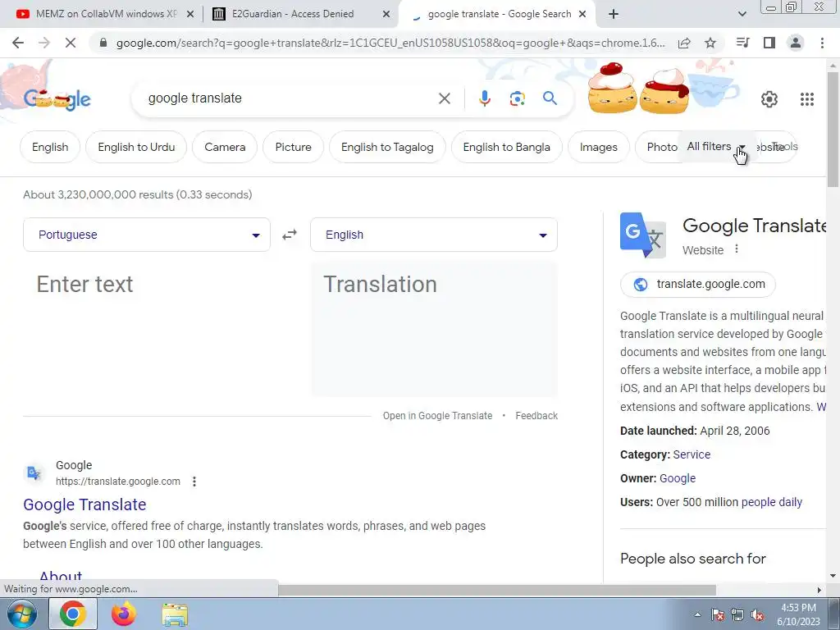Switch to E2Guardian Access Denied tab
840x630 pixels.
point(293,14)
